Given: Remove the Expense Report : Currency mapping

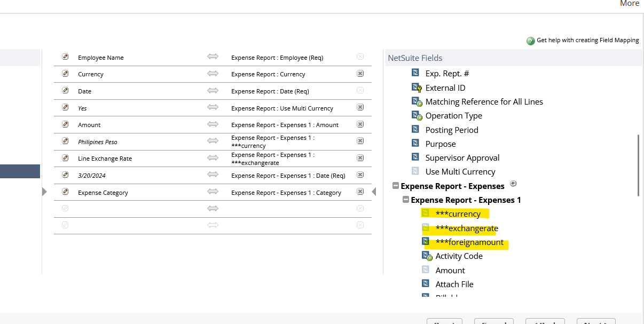Looking at the screenshot, I should point(360,74).
